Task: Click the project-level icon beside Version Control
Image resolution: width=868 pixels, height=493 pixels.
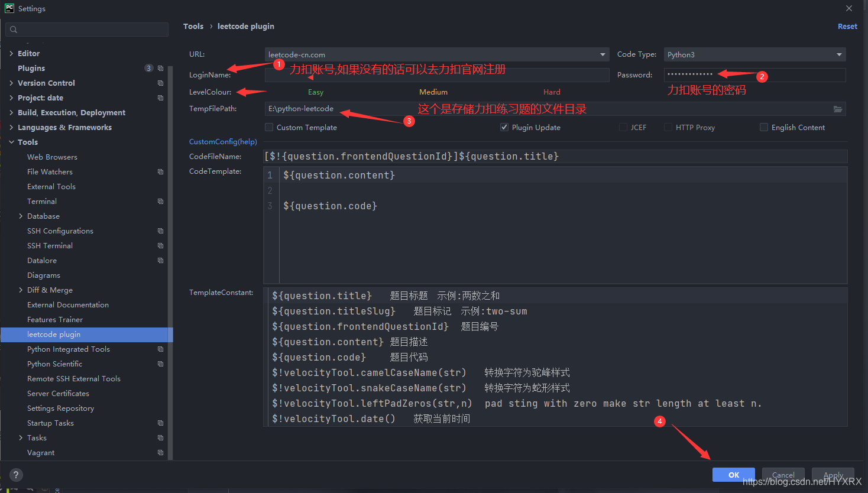Action: (160, 83)
